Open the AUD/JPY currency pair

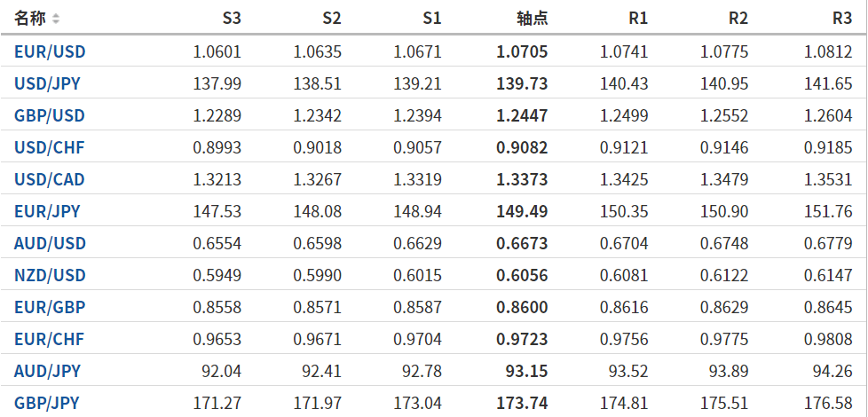[x=47, y=372]
